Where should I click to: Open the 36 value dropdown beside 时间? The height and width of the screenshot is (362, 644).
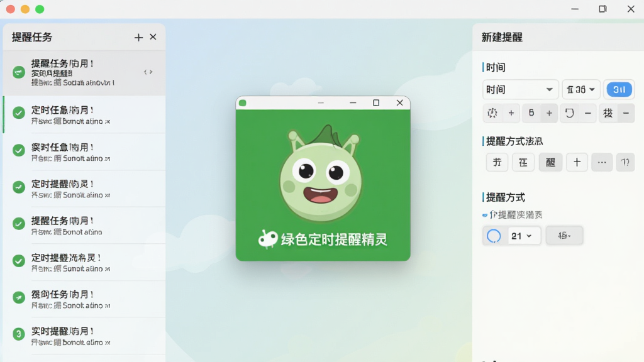pyautogui.click(x=580, y=89)
